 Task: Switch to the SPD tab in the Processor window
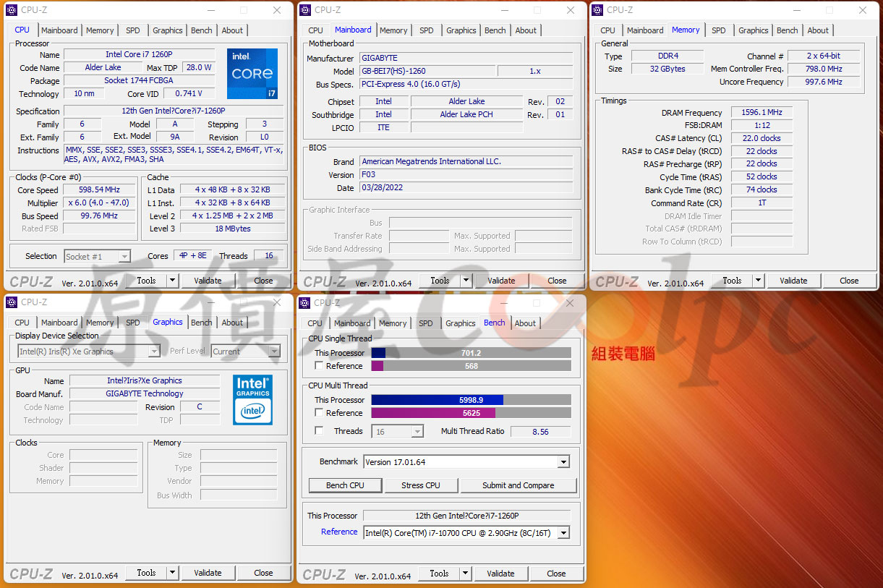click(133, 30)
